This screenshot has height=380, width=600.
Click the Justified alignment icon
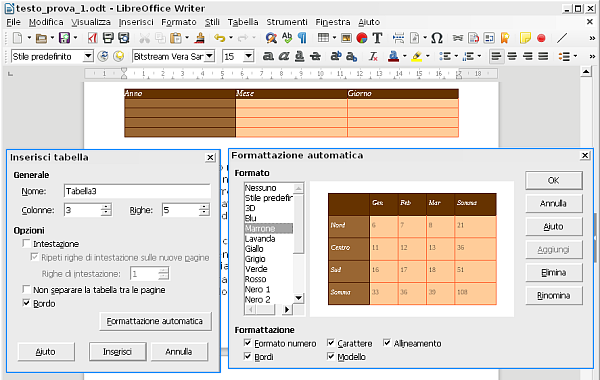click(x=543, y=57)
